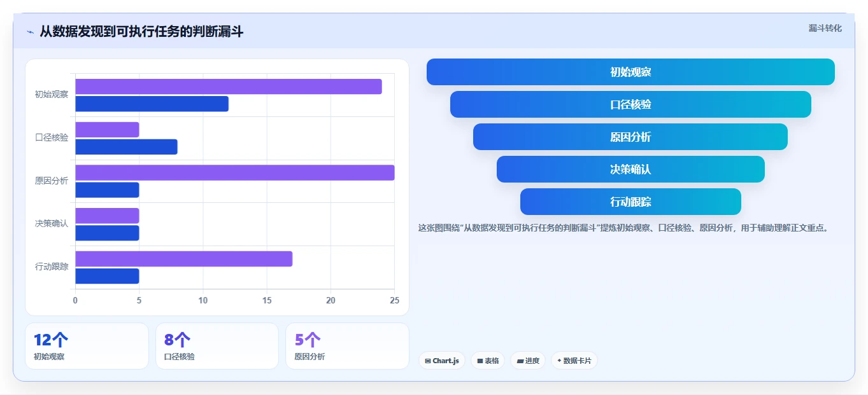Click the 决策确认 funnel stage
The image size is (868, 395).
(630, 169)
